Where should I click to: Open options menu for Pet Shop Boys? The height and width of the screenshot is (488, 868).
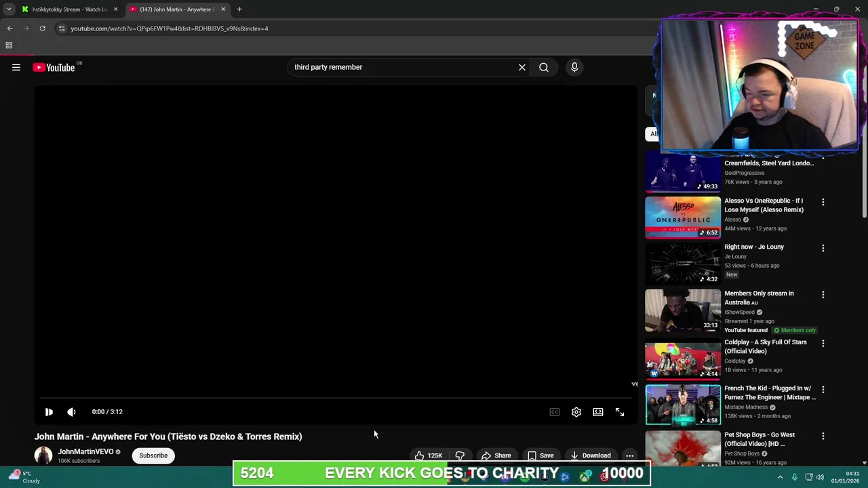click(823, 436)
